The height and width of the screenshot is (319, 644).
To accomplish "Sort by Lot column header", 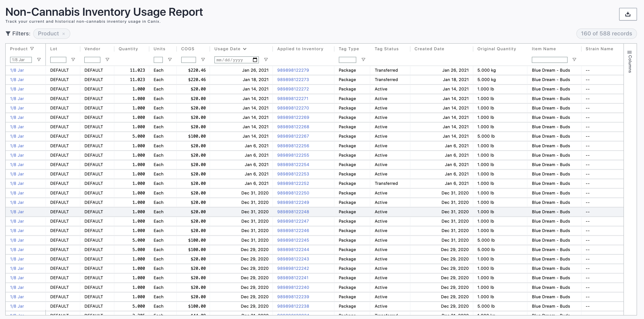I will point(54,49).
